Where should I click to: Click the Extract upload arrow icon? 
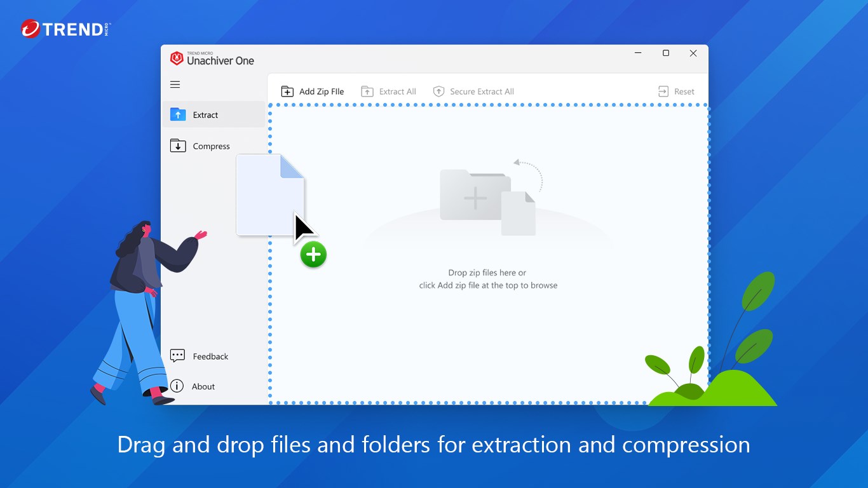pyautogui.click(x=178, y=114)
